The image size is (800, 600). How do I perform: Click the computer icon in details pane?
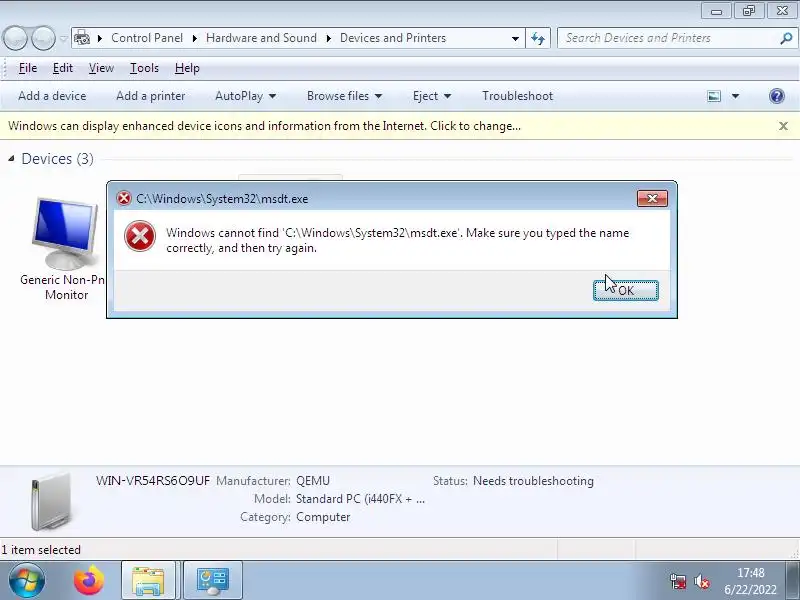coord(50,502)
